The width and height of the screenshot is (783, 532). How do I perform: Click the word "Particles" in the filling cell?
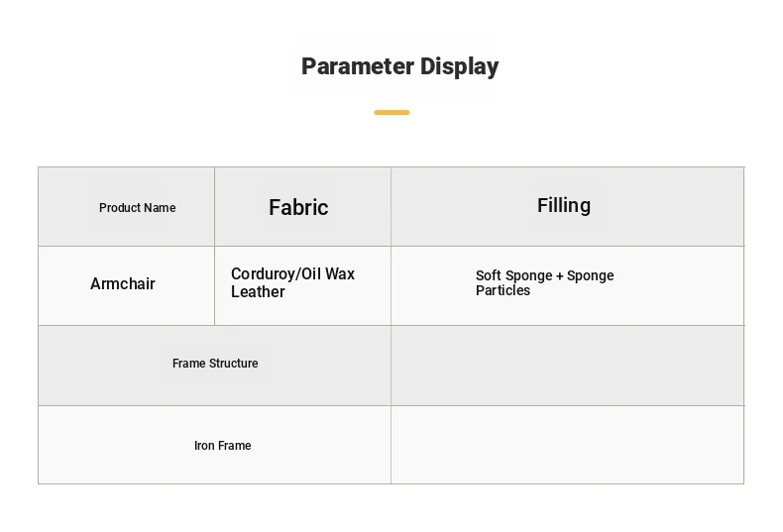[503, 291]
